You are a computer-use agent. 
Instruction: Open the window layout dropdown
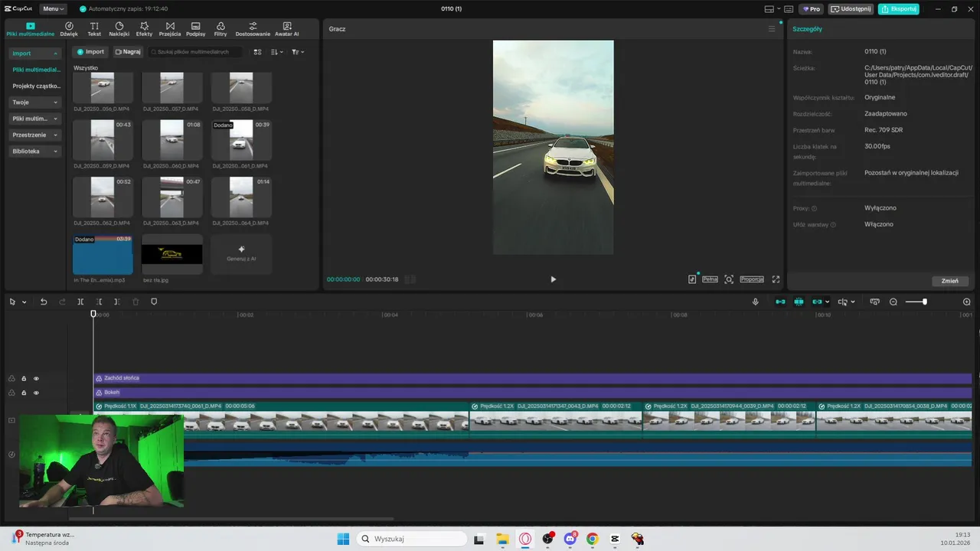pyautogui.click(x=773, y=9)
